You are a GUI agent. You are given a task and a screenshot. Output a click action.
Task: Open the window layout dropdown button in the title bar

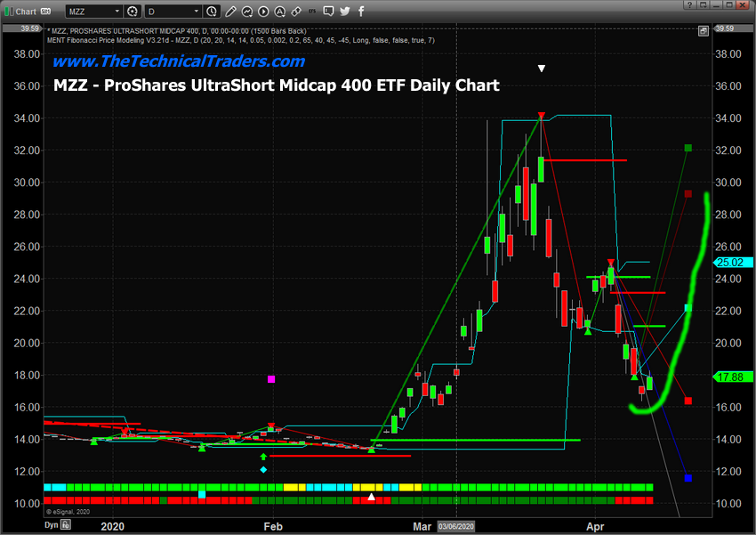tap(704, 4)
